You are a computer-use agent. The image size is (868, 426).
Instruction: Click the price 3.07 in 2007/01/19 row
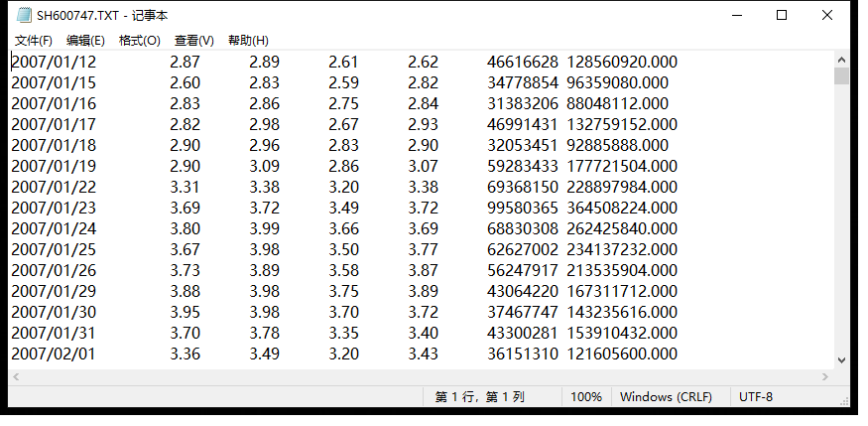tap(423, 166)
